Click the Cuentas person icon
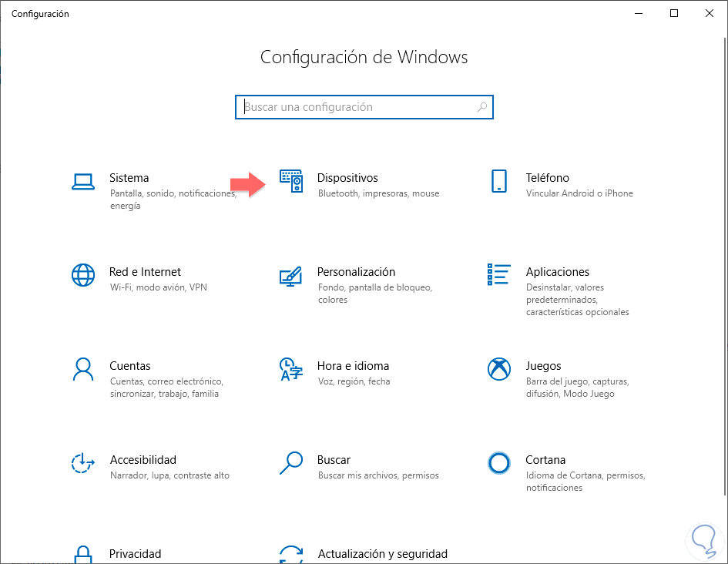 [x=83, y=369]
